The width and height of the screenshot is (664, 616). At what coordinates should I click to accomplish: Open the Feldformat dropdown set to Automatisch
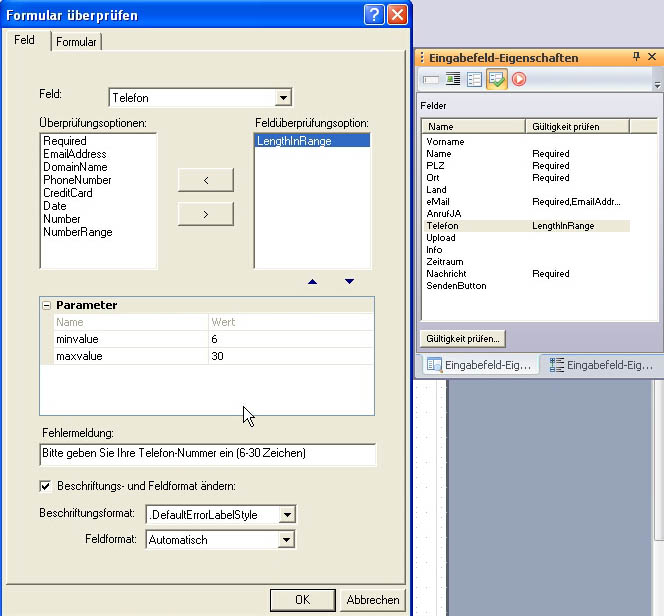click(x=287, y=540)
